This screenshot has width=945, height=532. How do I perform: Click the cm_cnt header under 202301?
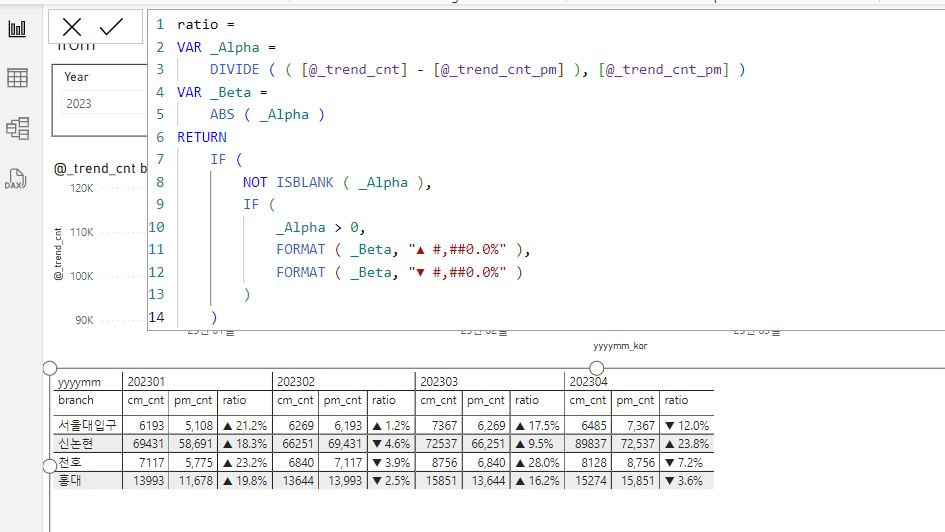point(145,400)
